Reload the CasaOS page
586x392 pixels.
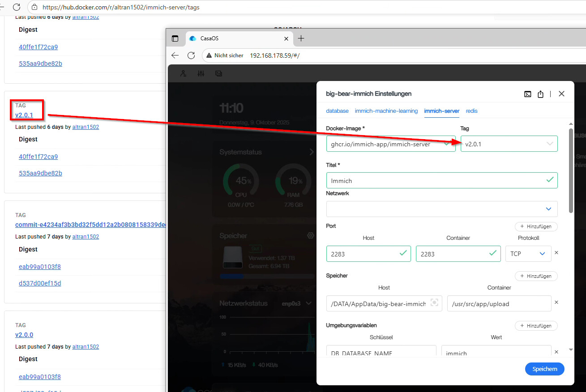[191, 55]
